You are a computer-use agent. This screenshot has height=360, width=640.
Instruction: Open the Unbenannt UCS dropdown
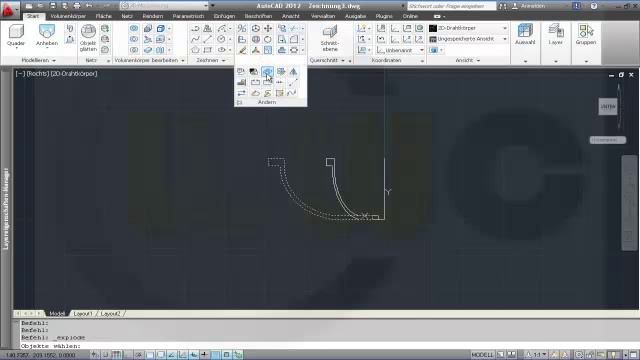point(400,50)
